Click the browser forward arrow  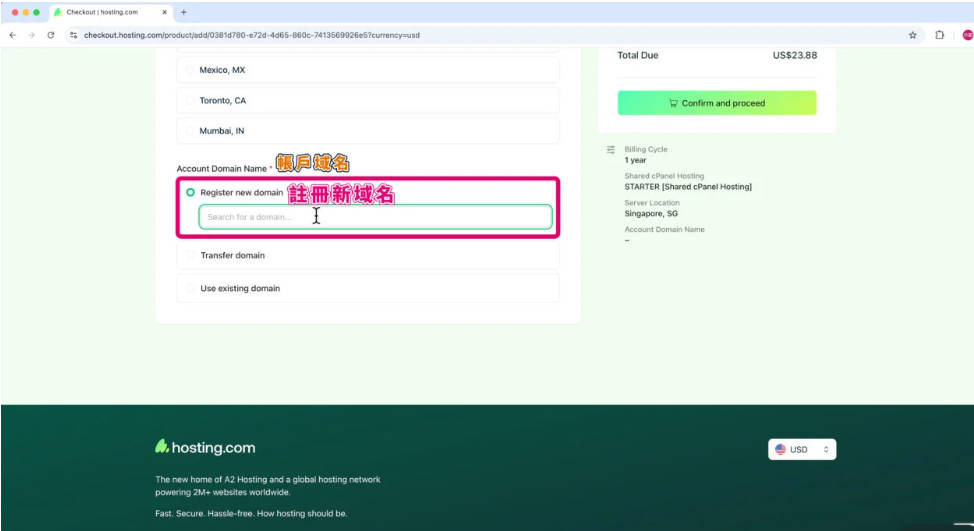coord(32,35)
